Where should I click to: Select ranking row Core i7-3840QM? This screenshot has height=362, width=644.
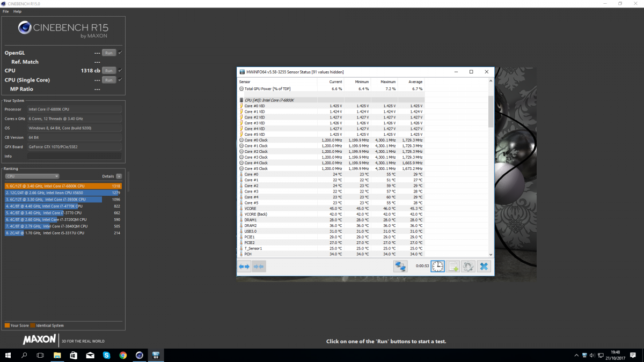click(63, 226)
